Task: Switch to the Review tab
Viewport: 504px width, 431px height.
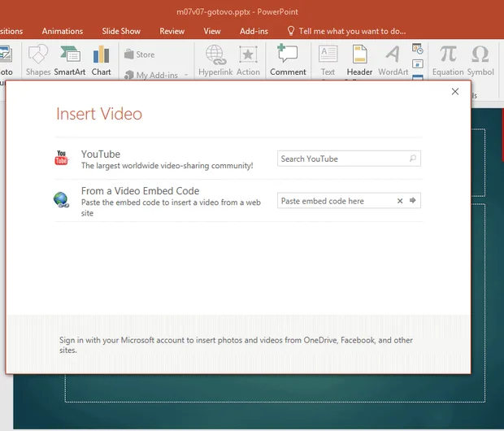Action: (x=172, y=31)
